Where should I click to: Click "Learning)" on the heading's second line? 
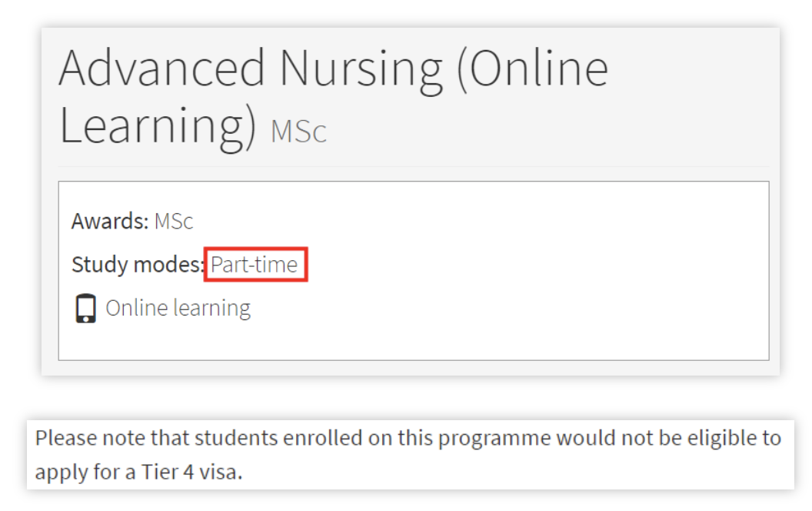pyautogui.click(x=158, y=125)
